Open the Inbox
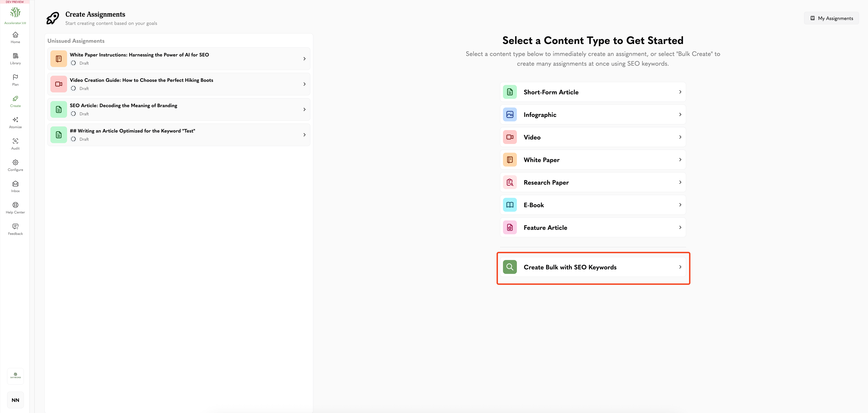Screen dimensions: 868x413 (x=15, y=187)
